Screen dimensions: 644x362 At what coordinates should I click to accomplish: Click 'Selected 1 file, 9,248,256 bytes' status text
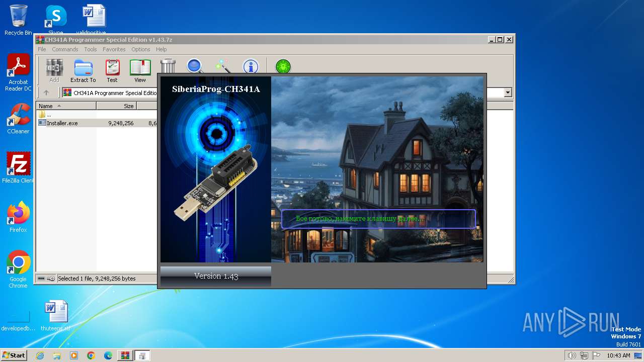97,279
